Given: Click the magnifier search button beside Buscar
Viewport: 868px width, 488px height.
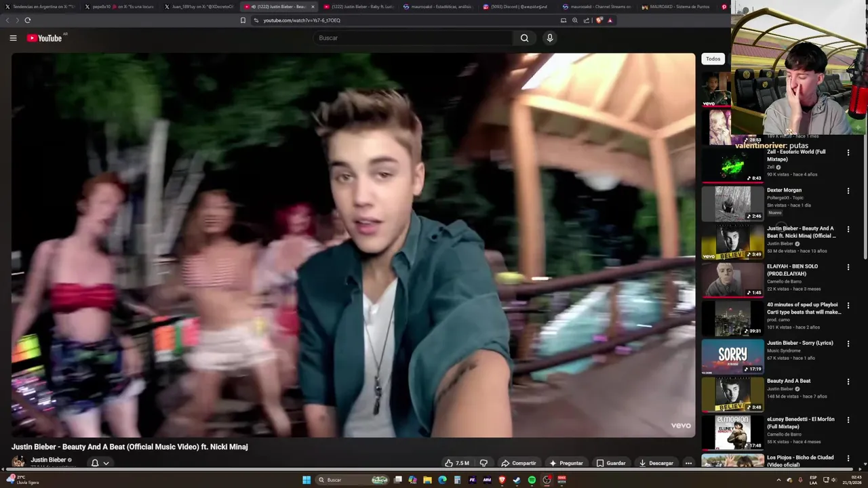Looking at the screenshot, I should (x=524, y=38).
